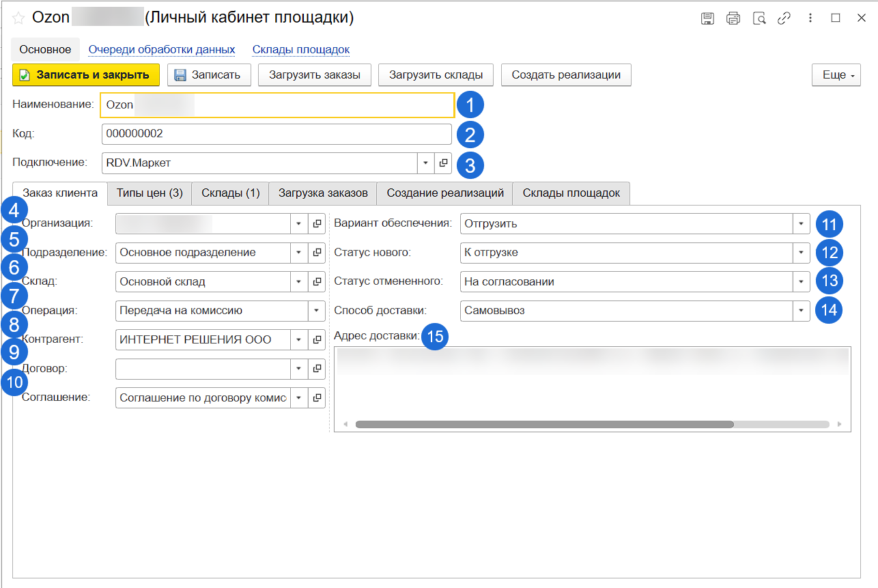Open the Очереди обработки данных link
Image resolution: width=878 pixels, height=588 pixels.
pyautogui.click(x=162, y=50)
